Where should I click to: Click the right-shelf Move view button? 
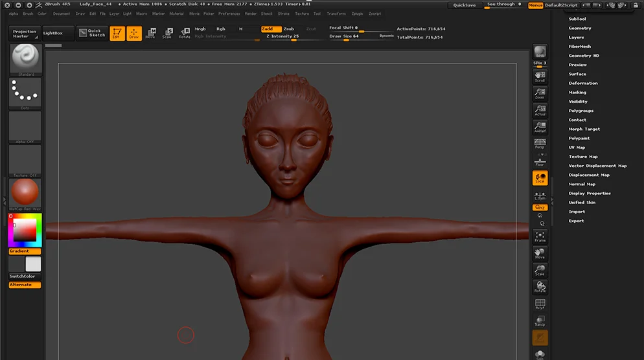tap(540, 253)
